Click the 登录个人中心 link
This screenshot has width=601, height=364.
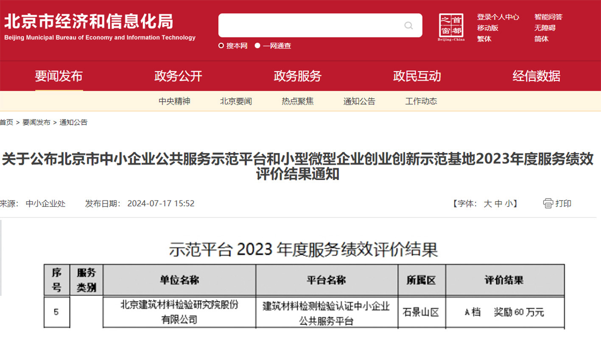click(498, 17)
